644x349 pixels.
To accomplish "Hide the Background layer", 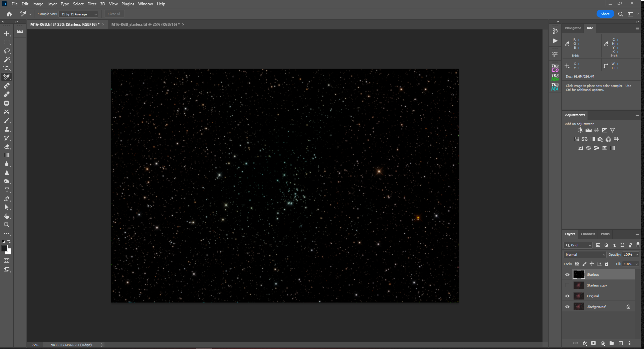I will pyautogui.click(x=567, y=307).
